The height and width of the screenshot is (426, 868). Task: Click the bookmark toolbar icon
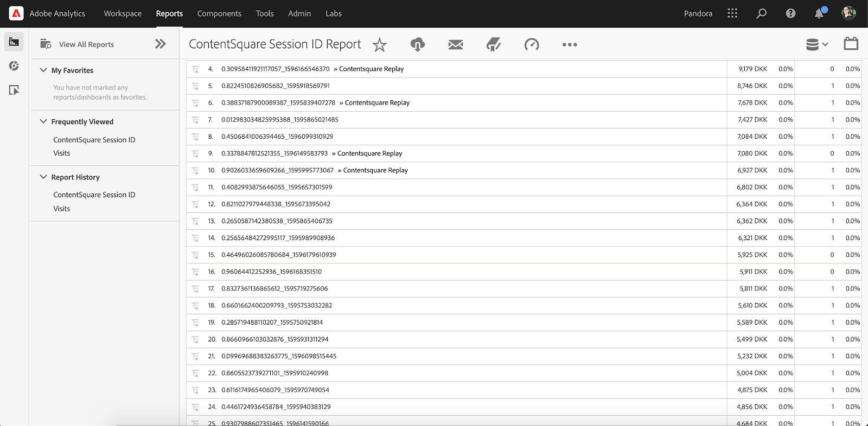point(493,44)
